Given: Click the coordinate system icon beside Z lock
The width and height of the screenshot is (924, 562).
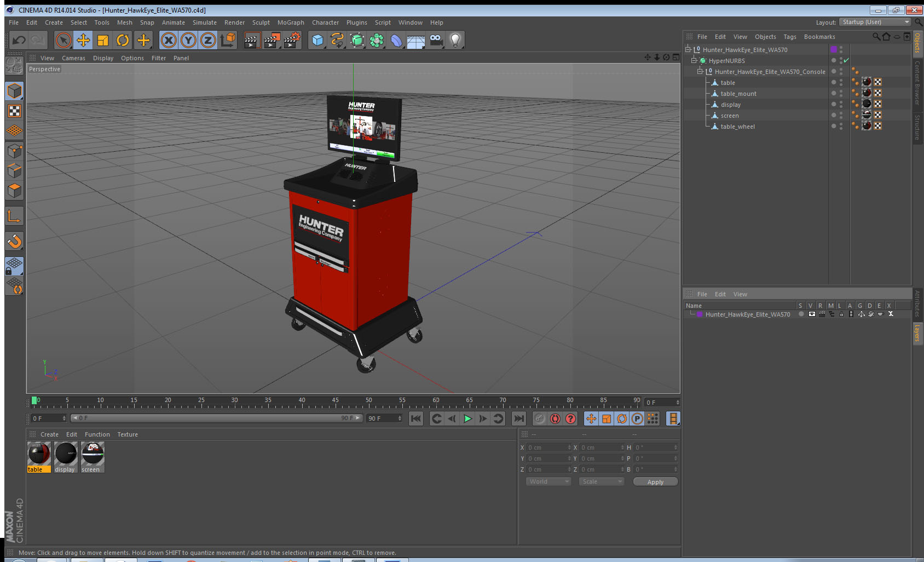Looking at the screenshot, I should pos(228,40).
